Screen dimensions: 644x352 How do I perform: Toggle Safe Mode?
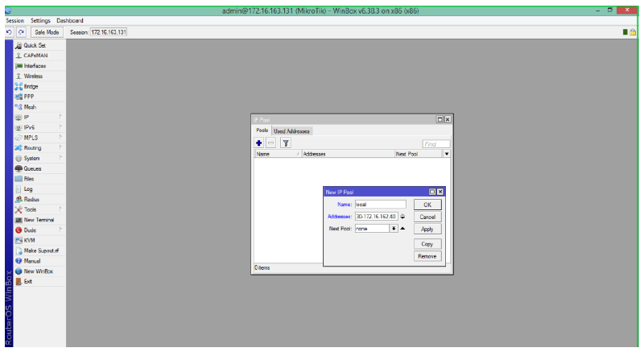47,32
